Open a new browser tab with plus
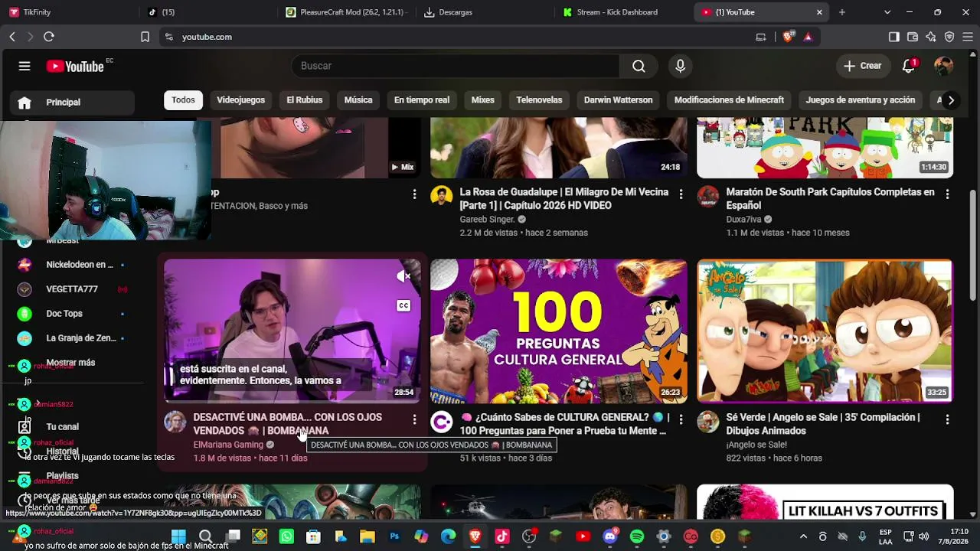 click(x=842, y=12)
